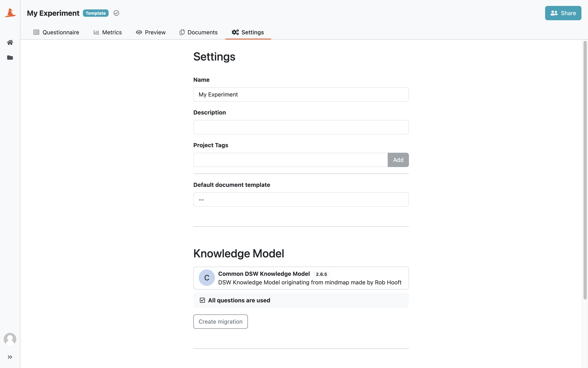Click the Settings gears icon
588x368 pixels.
(x=235, y=32)
